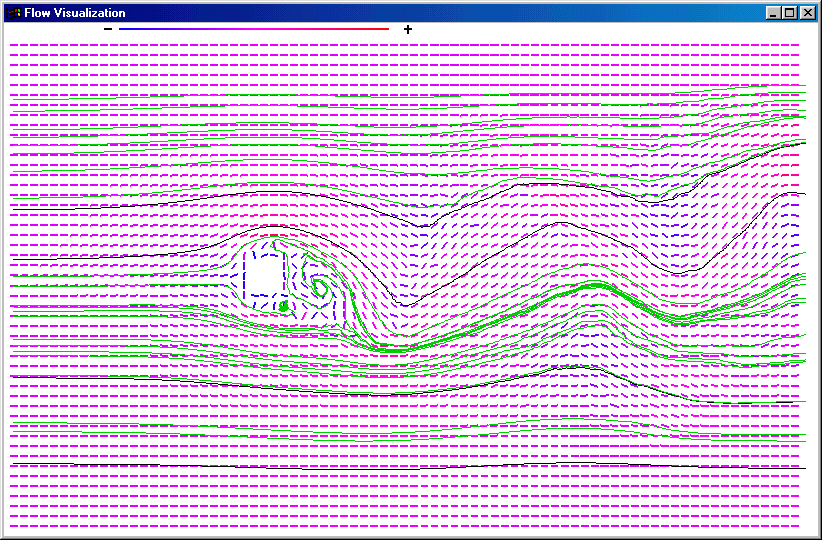Click the bottommost row of magenta flow vectors
The height and width of the screenshot is (540, 822).
pyautogui.click(x=400, y=525)
